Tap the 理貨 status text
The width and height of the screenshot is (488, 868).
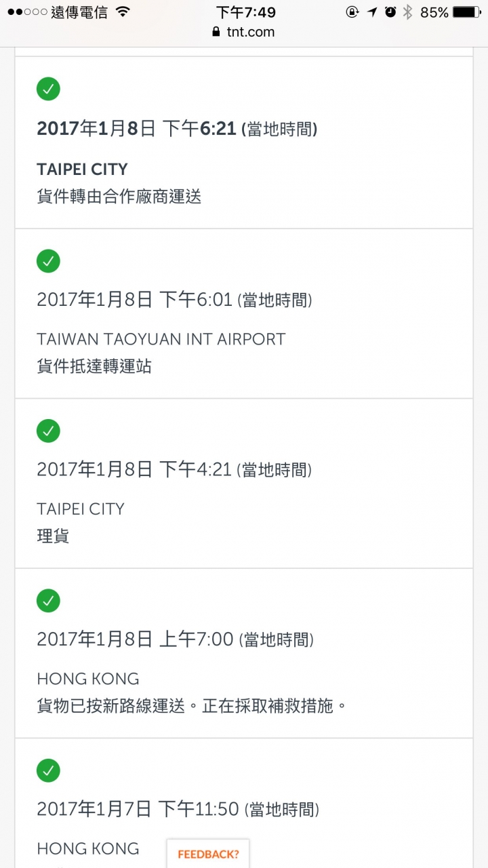[x=53, y=536]
